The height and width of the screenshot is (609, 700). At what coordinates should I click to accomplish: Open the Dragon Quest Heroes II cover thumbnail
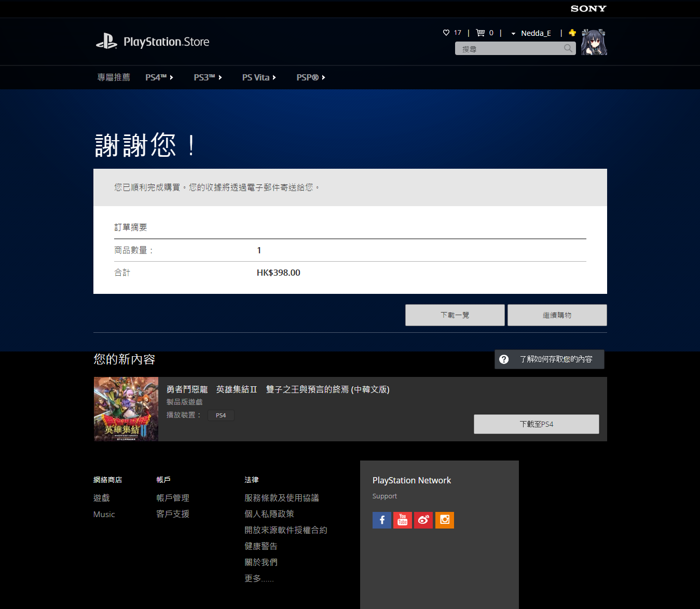(126, 409)
